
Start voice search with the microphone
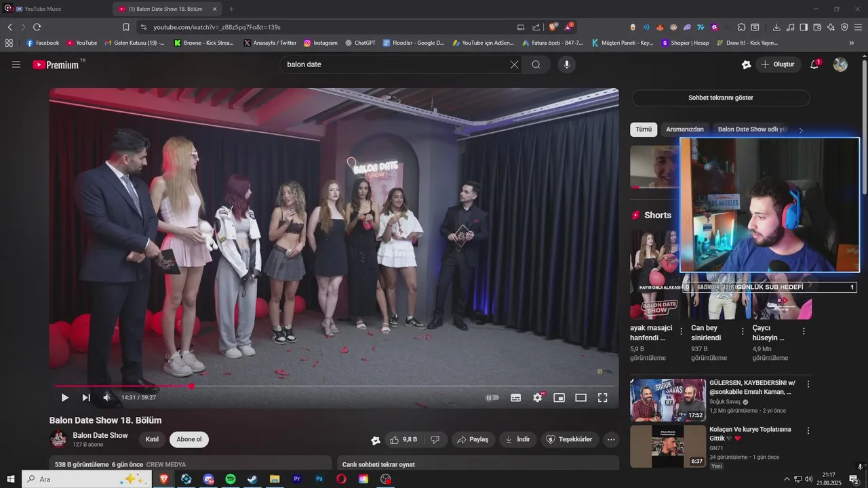[x=567, y=64]
